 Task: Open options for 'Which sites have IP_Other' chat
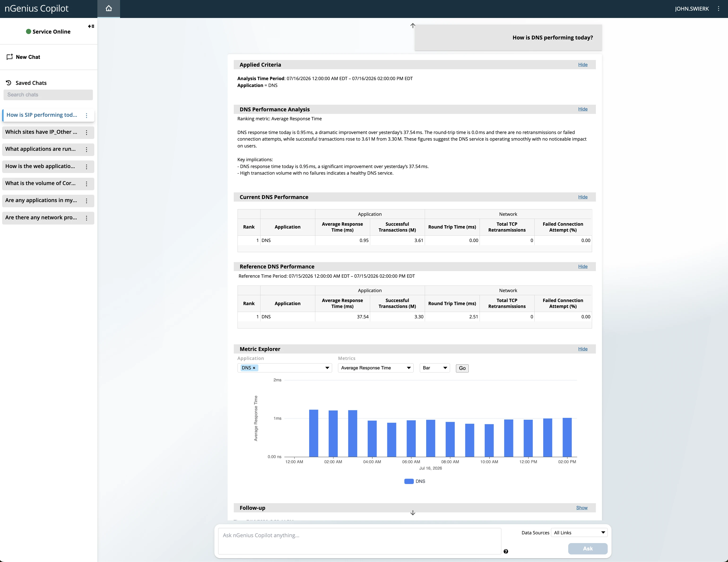[x=87, y=132]
